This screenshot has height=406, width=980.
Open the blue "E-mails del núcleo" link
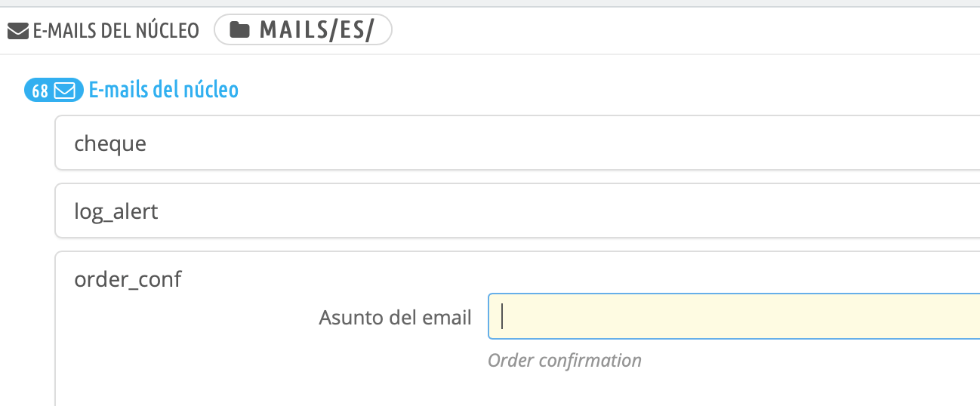pyautogui.click(x=164, y=91)
